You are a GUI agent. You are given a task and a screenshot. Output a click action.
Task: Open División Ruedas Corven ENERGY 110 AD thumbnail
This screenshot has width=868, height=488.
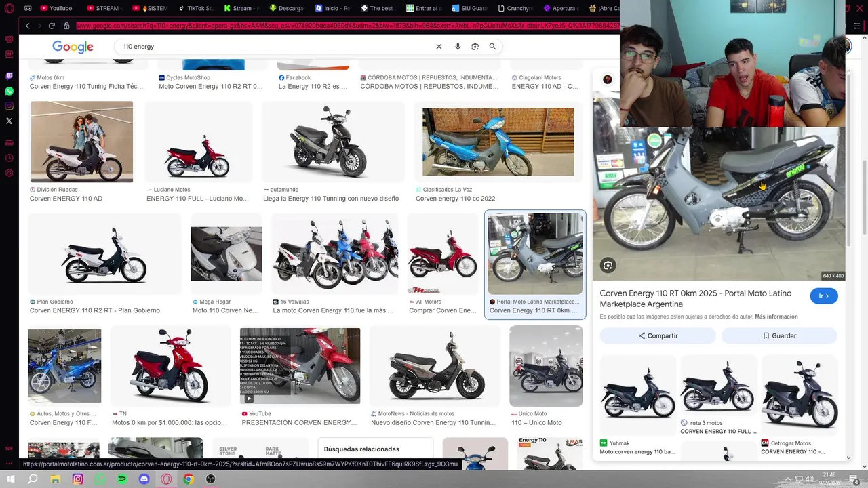(x=82, y=142)
